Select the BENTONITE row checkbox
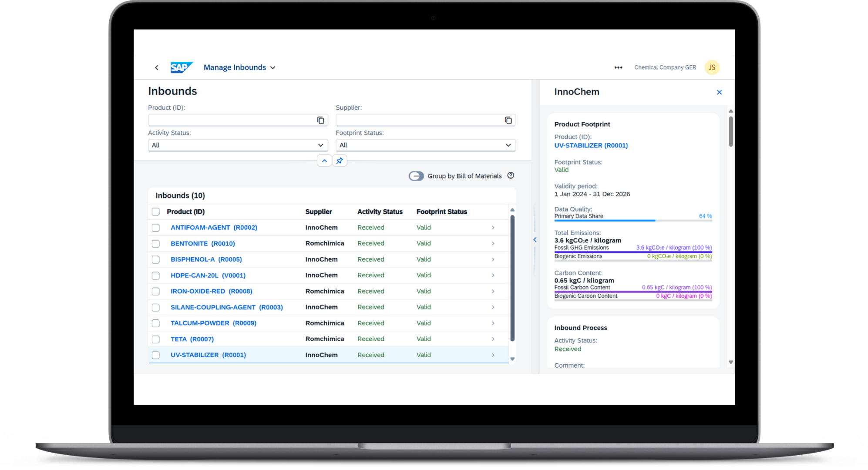Viewport: 868px width, 470px height. point(155,244)
